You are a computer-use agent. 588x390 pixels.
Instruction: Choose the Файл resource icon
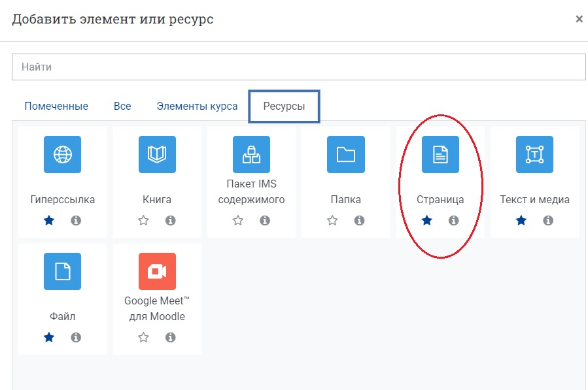tap(62, 271)
